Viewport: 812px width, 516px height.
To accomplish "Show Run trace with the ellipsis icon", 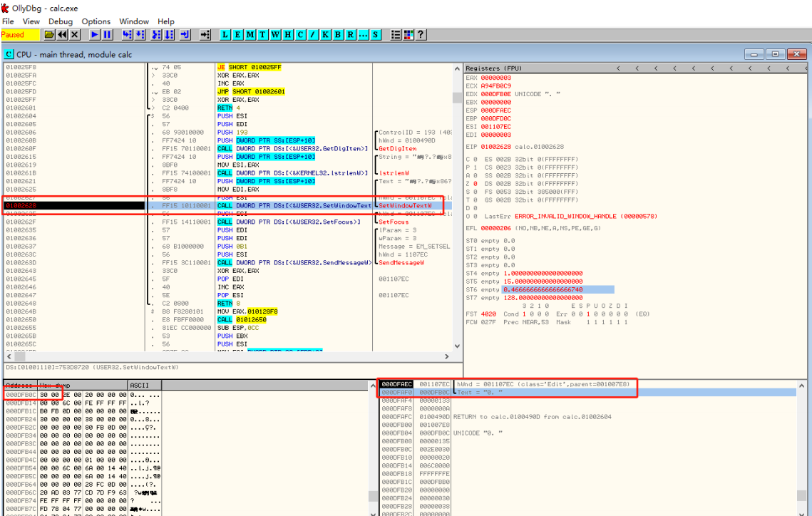I will pos(363,35).
